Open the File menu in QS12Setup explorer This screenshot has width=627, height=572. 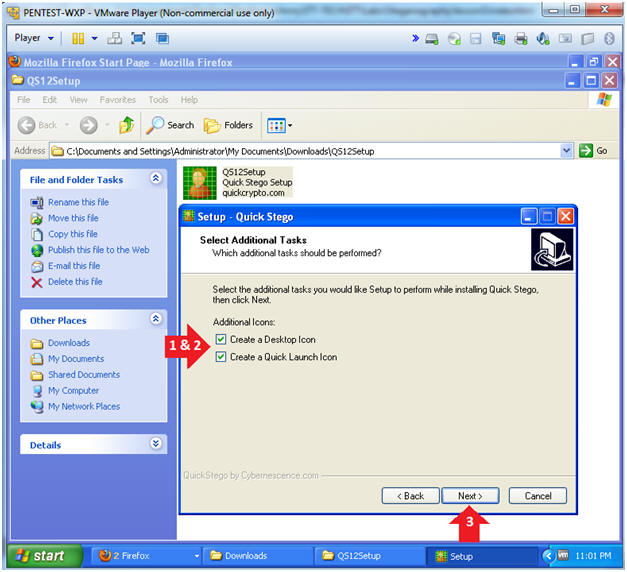click(24, 100)
